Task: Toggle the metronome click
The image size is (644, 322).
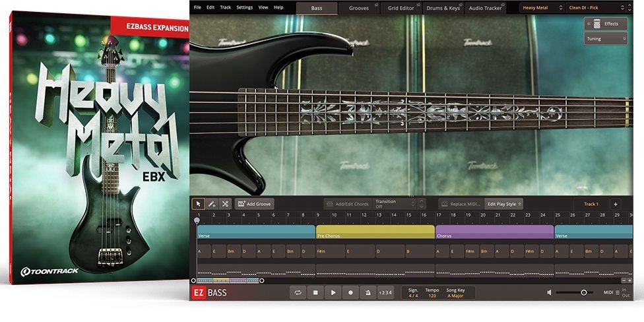Action: pyautogui.click(x=368, y=292)
